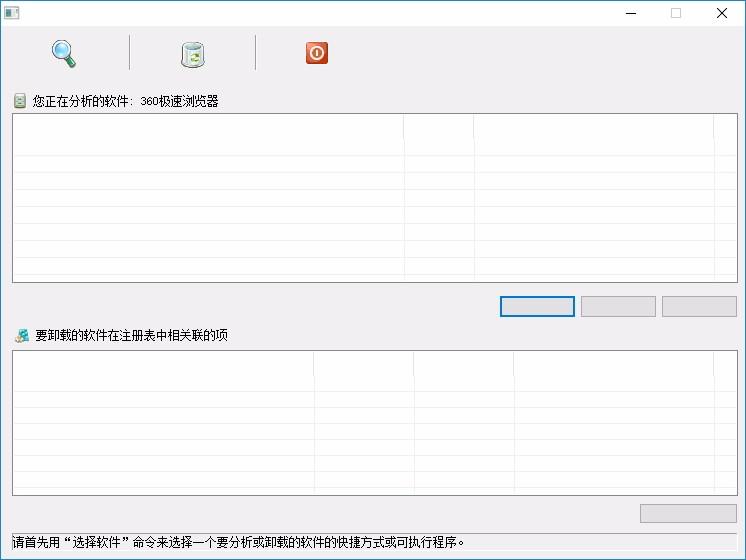Close the window with the X button
This screenshot has height=560, width=746.
[x=722, y=13]
